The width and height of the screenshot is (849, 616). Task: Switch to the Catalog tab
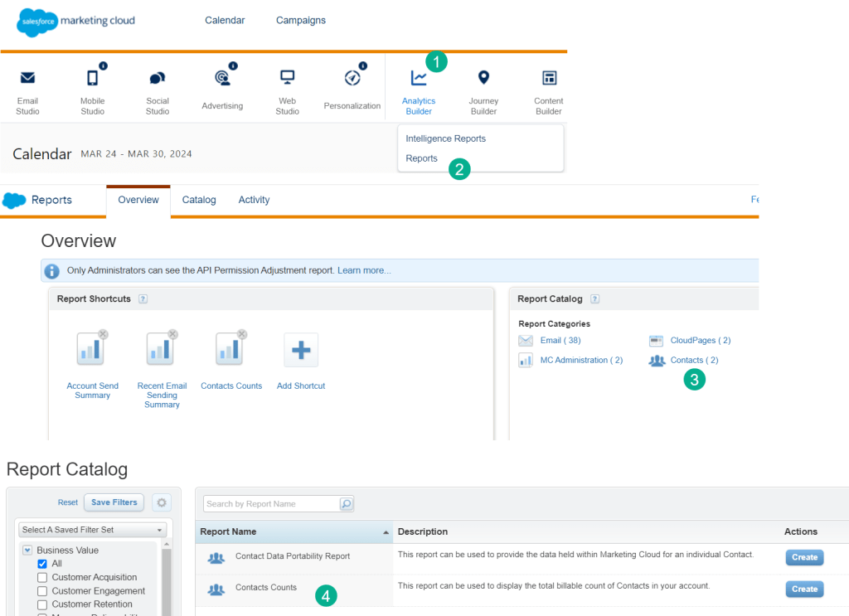coord(199,200)
